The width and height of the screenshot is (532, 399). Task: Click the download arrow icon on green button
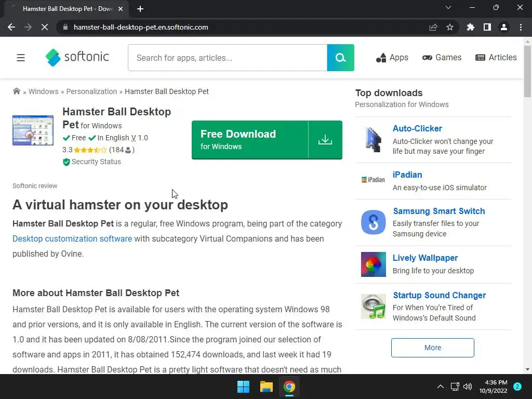click(325, 140)
